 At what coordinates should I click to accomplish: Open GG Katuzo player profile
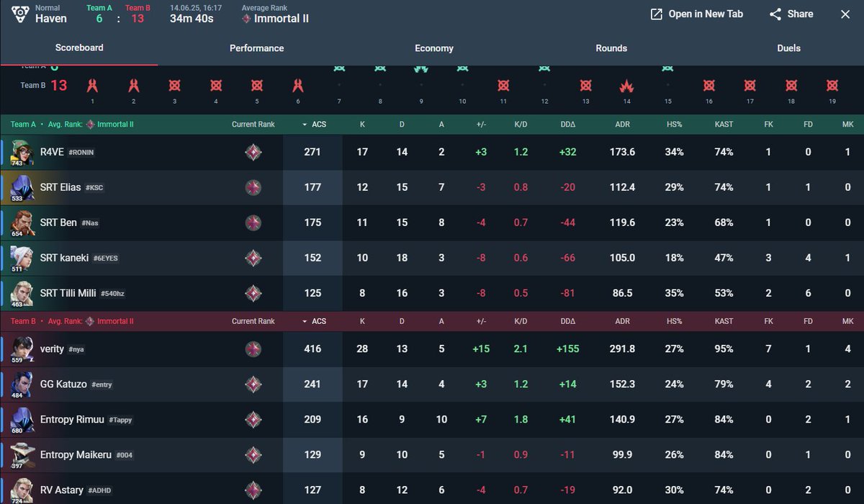coord(63,384)
